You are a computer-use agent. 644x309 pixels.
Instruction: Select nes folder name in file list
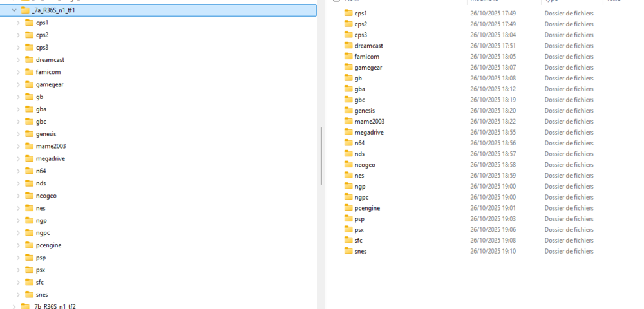tap(359, 176)
